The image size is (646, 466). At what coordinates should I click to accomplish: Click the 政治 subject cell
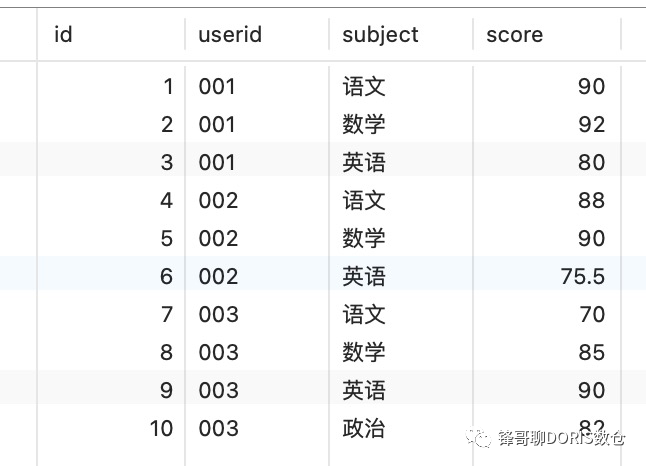[x=364, y=429]
